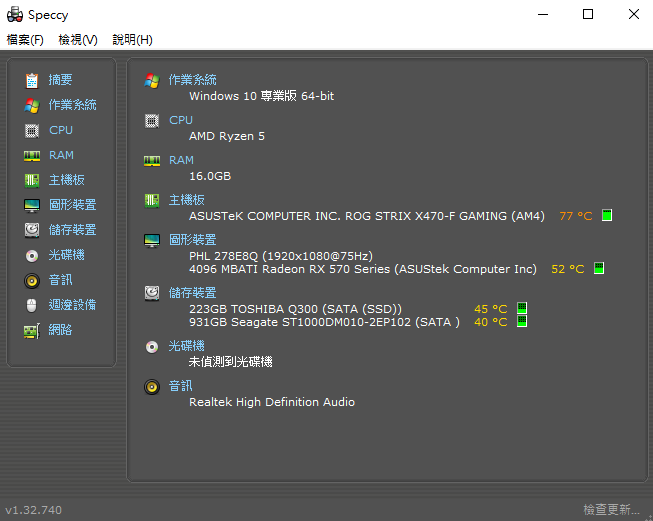Click the disk icon beside summary 儲存裝置 heading
This screenshot has height=521, width=653.
[152, 293]
